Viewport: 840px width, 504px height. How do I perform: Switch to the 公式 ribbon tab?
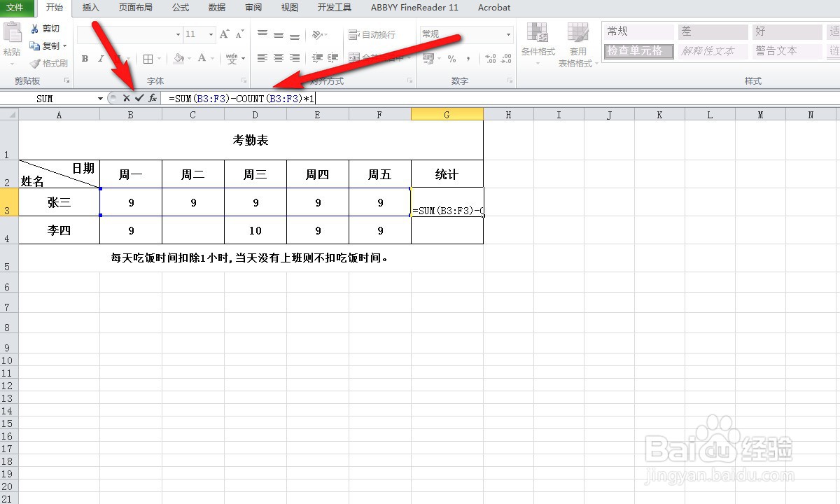point(180,8)
